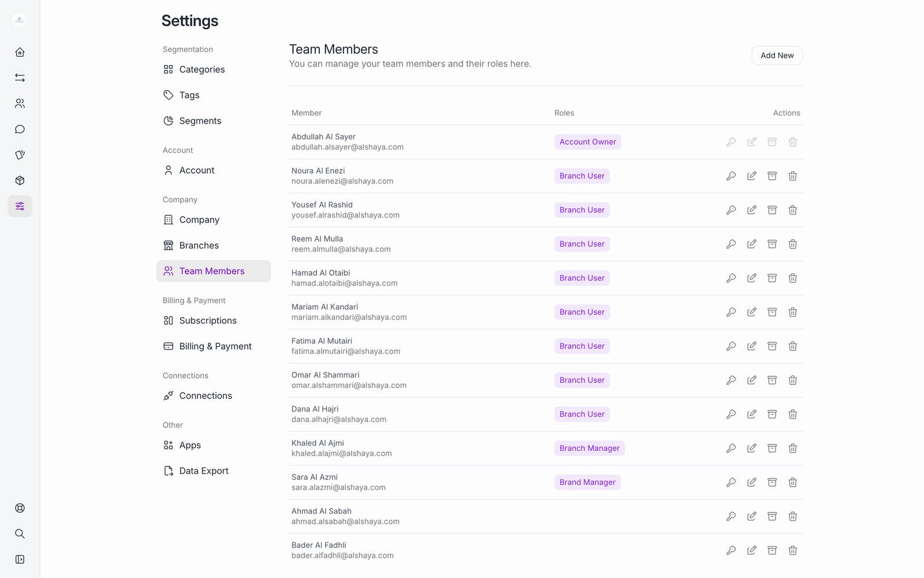924x578 pixels.
Task: Delete Bader Al Fadhli with trash icon
Action: pyautogui.click(x=793, y=551)
